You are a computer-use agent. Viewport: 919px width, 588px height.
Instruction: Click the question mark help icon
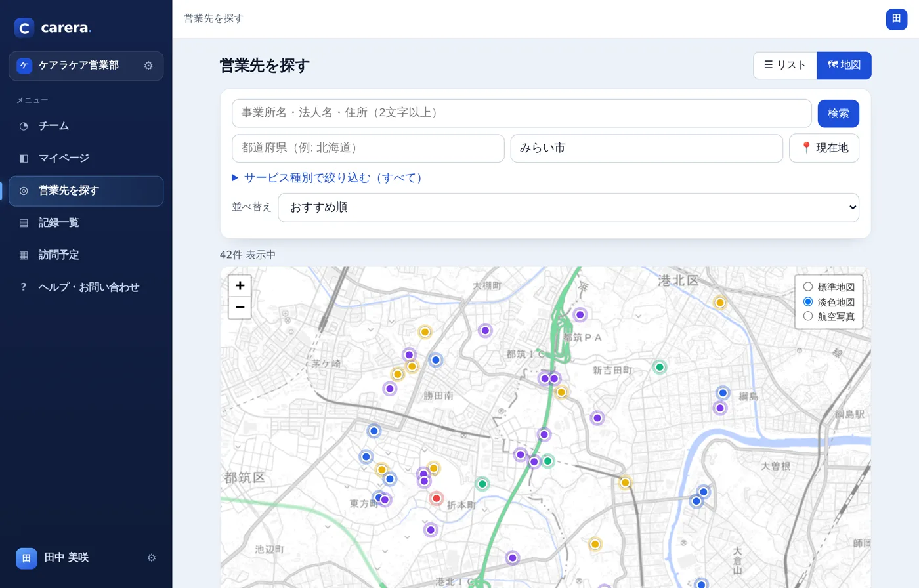tap(24, 287)
